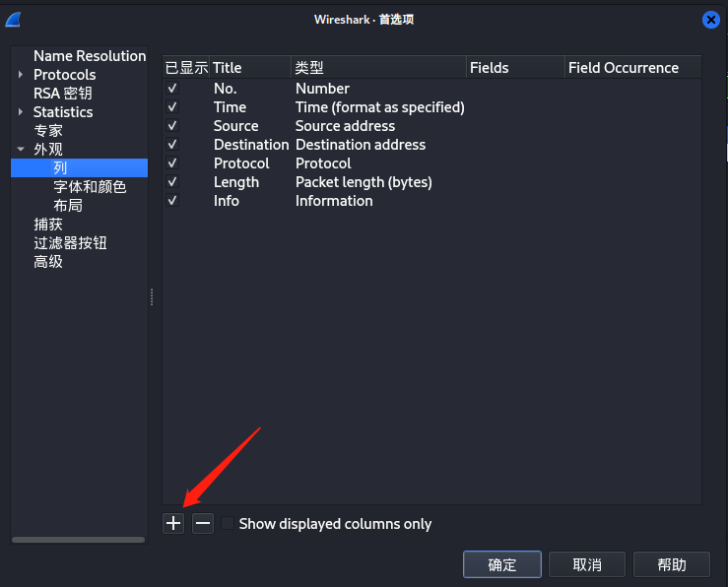Select the "No." title cell
Viewport: 728px width, 587px height.
pos(226,89)
